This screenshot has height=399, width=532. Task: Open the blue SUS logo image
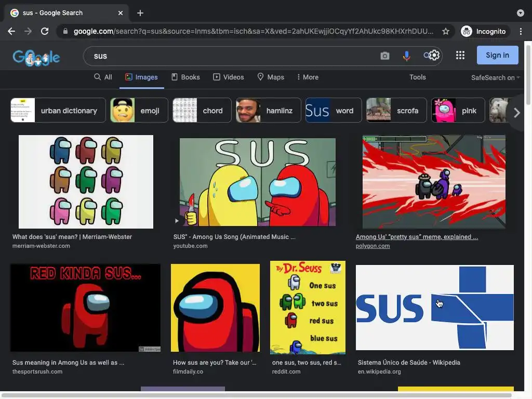pyautogui.click(x=435, y=308)
